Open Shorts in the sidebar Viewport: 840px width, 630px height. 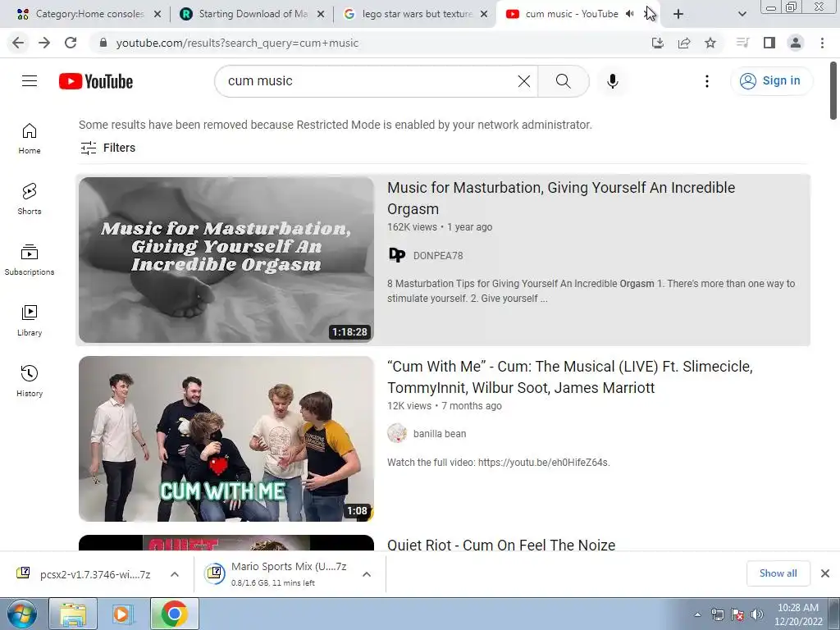click(30, 199)
